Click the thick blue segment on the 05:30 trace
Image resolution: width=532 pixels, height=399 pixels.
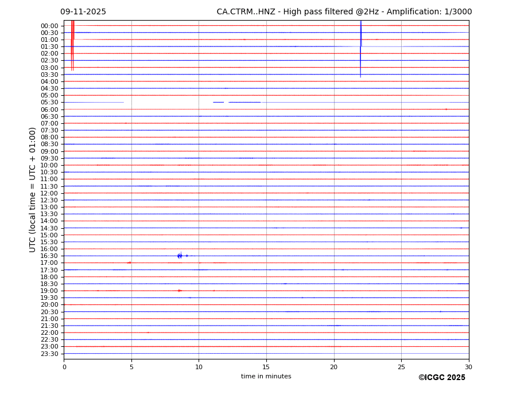(244, 102)
